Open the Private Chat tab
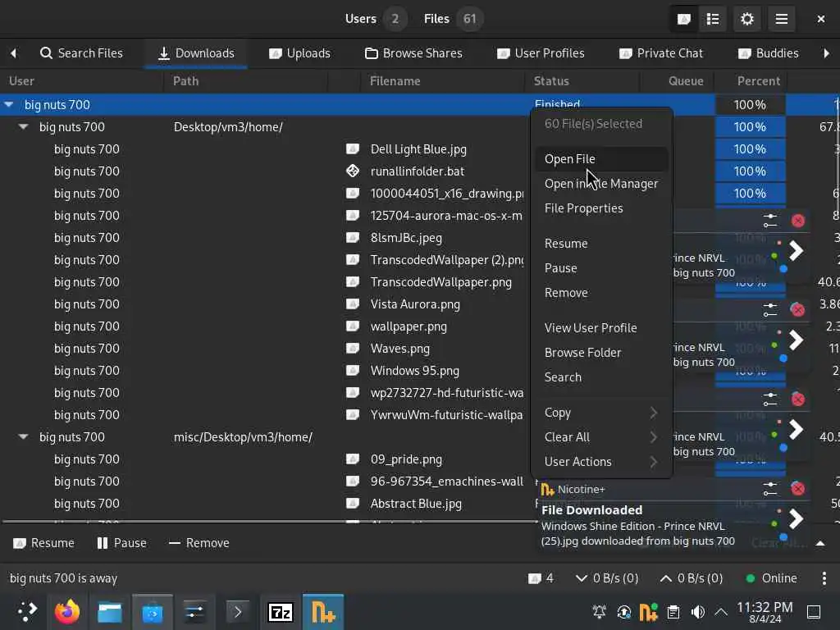840x630 pixels. pos(660,53)
